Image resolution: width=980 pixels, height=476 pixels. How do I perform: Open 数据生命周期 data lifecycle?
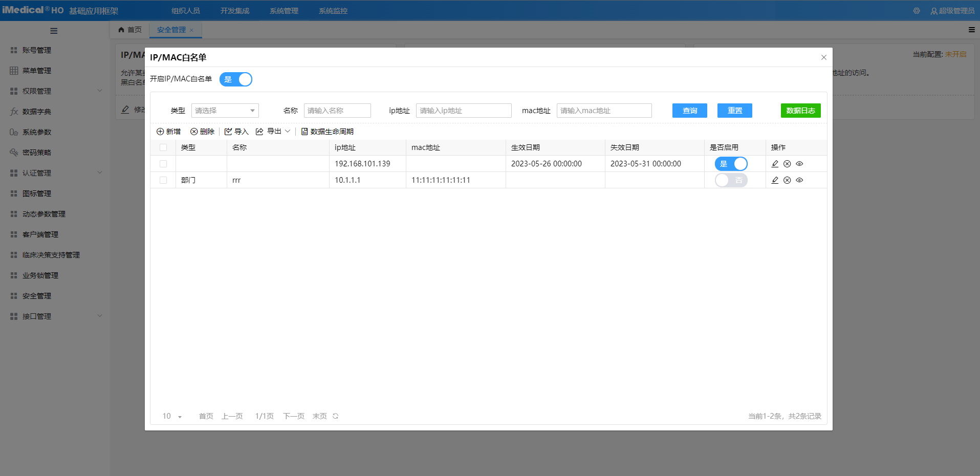[328, 132]
